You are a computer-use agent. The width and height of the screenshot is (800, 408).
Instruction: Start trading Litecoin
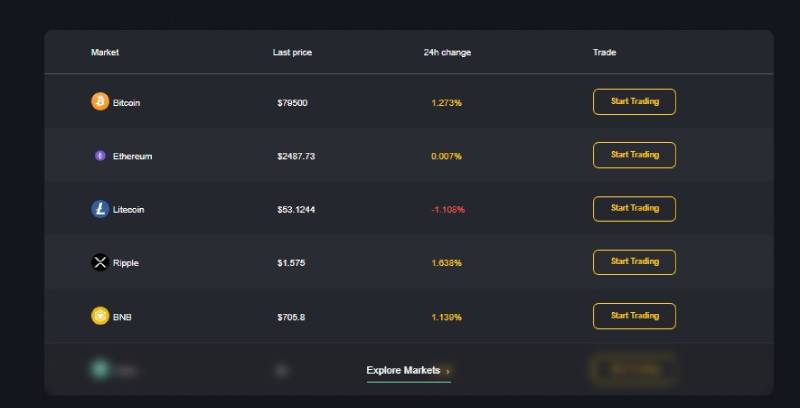click(x=634, y=209)
